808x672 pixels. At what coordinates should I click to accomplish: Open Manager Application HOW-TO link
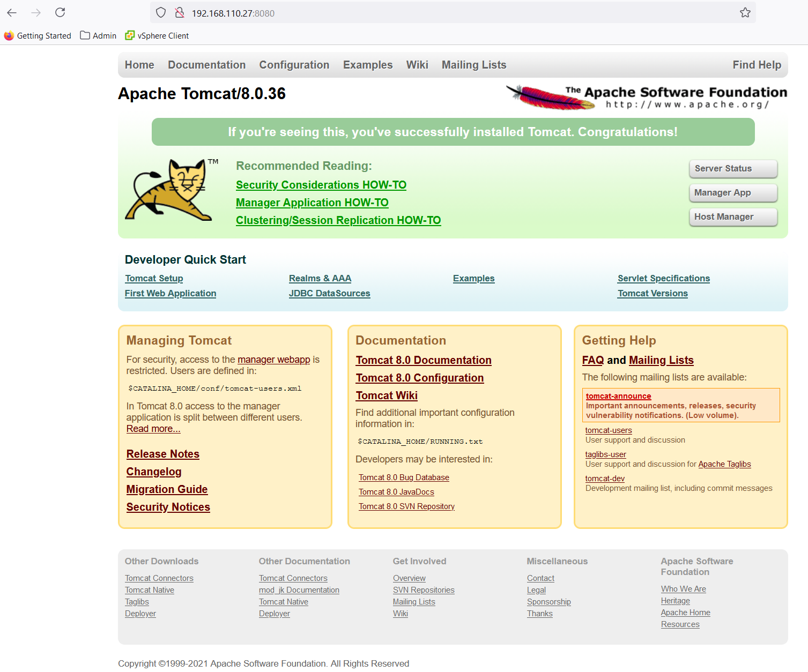point(312,203)
